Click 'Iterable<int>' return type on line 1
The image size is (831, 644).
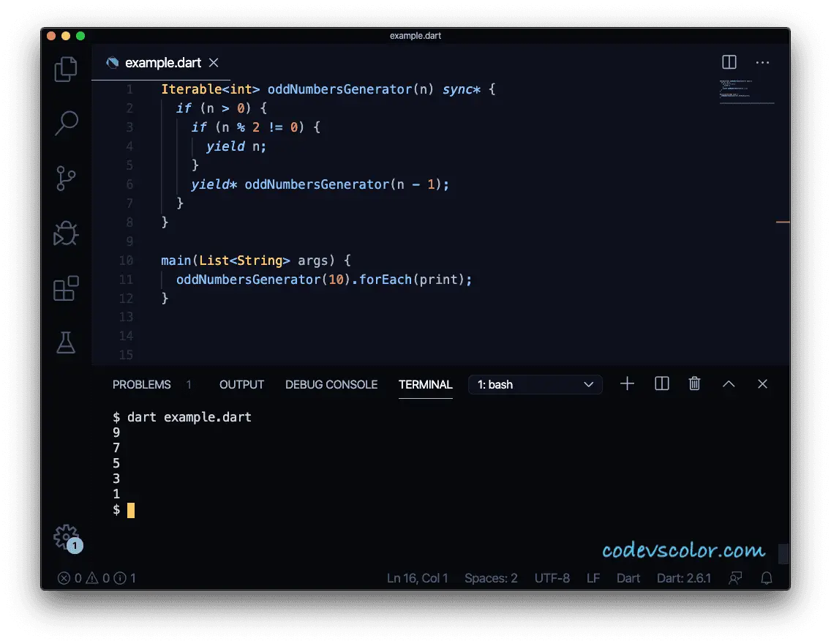tap(211, 89)
